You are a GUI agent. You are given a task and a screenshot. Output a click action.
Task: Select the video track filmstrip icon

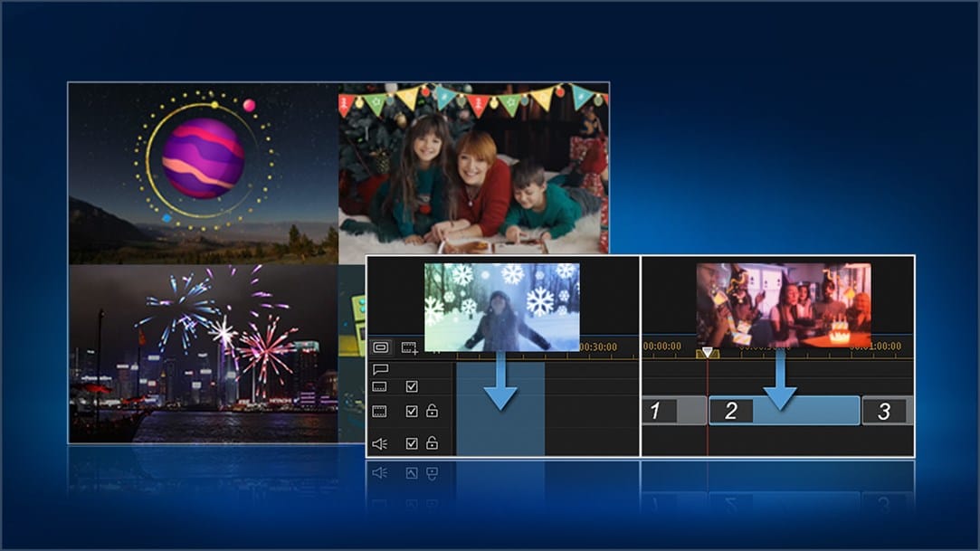(x=380, y=412)
